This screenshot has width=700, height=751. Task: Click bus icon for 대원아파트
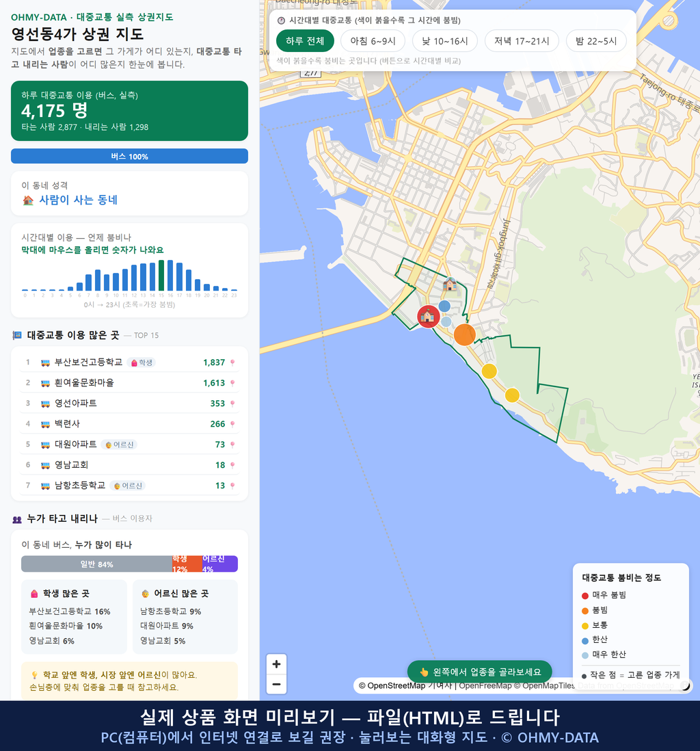click(46, 445)
